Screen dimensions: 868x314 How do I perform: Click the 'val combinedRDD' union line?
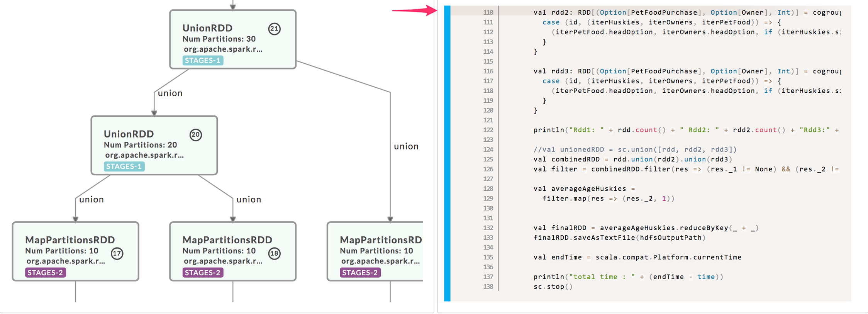[x=633, y=159]
